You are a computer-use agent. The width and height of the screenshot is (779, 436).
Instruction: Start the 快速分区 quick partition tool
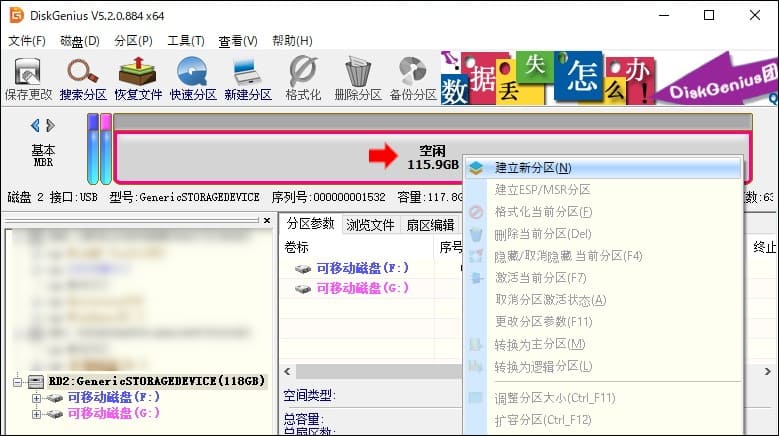click(x=193, y=78)
